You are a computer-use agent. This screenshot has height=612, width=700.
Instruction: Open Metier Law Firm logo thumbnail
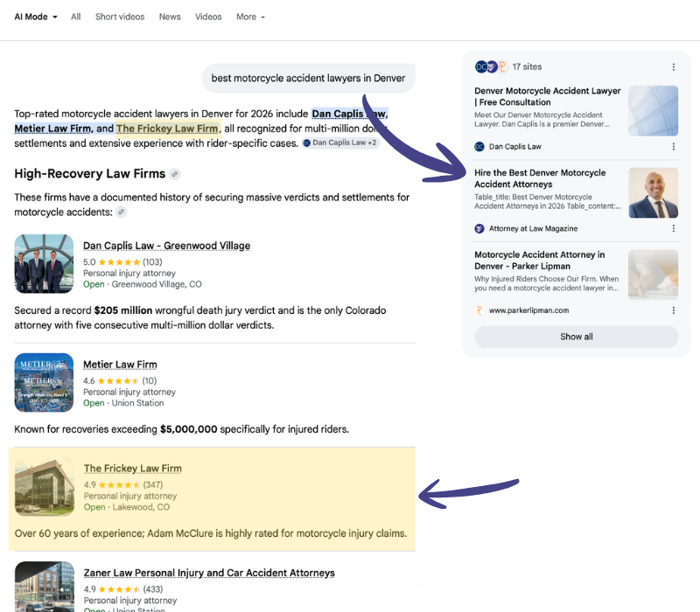44,382
